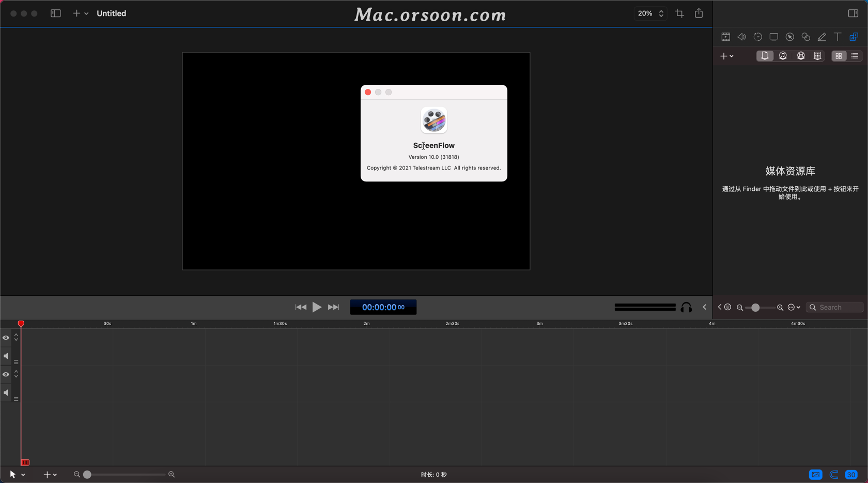Expand second track height chevrons
The width and height of the screenshot is (868, 483).
pos(16,374)
